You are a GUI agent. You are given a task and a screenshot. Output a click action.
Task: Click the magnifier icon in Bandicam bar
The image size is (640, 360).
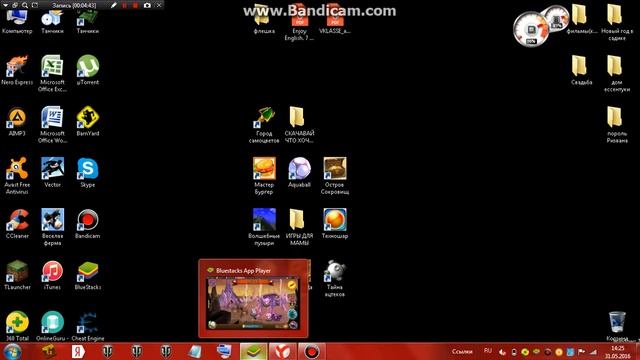coord(25,5)
